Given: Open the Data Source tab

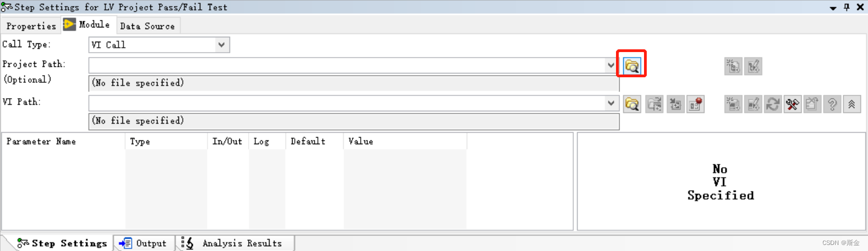Looking at the screenshot, I should (x=147, y=26).
